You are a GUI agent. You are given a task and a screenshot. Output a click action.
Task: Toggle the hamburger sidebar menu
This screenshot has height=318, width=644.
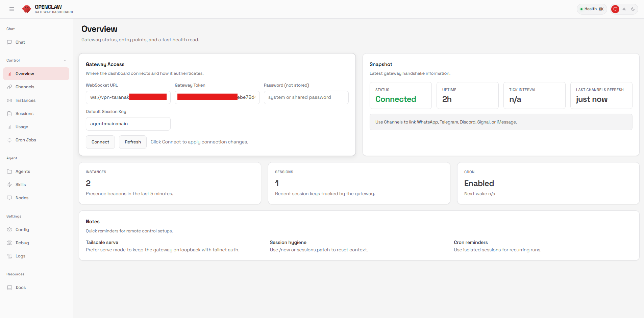(12, 9)
